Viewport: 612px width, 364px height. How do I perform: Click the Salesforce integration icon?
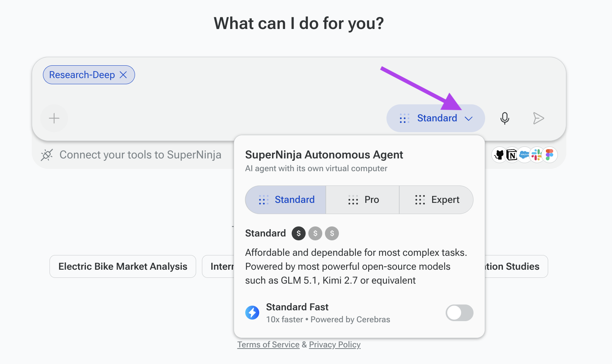[524, 155]
